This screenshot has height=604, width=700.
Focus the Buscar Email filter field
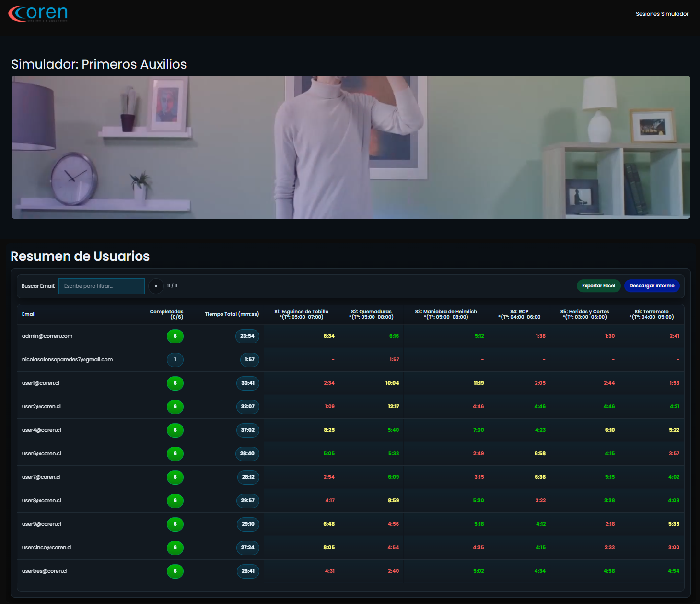(102, 286)
